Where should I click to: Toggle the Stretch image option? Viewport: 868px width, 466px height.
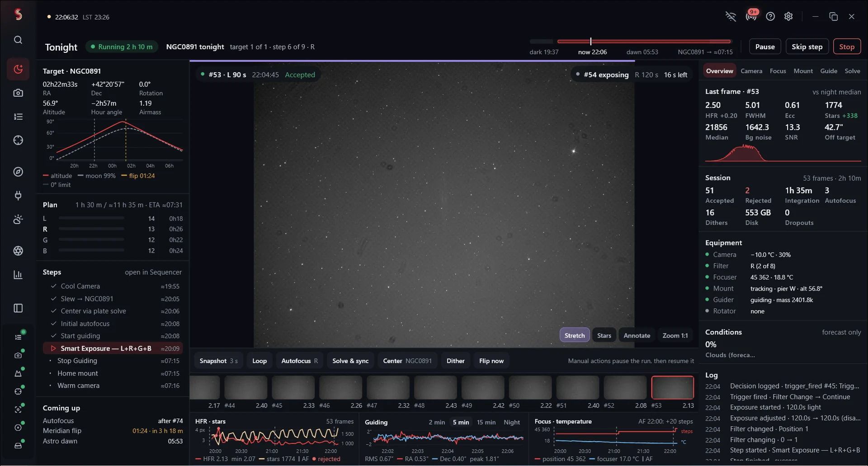tap(575, 335)
